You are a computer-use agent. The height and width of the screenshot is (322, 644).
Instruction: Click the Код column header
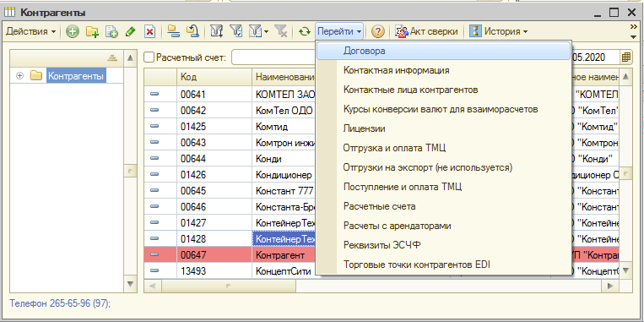point(214,77)
